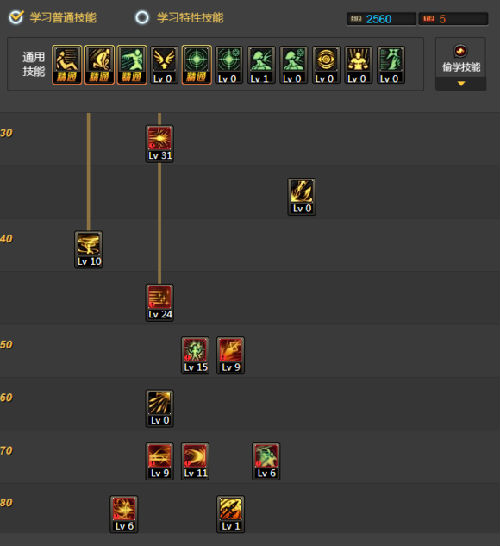The image size is (500, 546).
Task: Select the Lv 0 skill near row 30
Action: (302, 197)
